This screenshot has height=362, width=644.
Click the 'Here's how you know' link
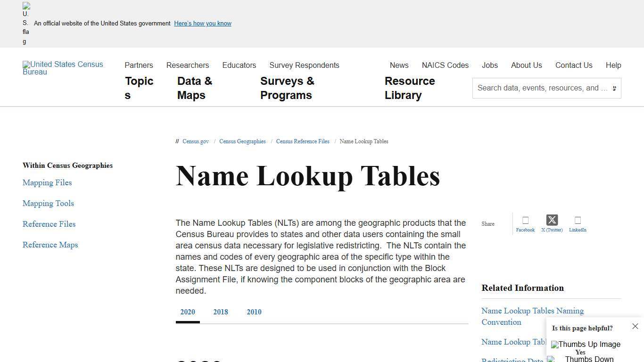[202, 23]
